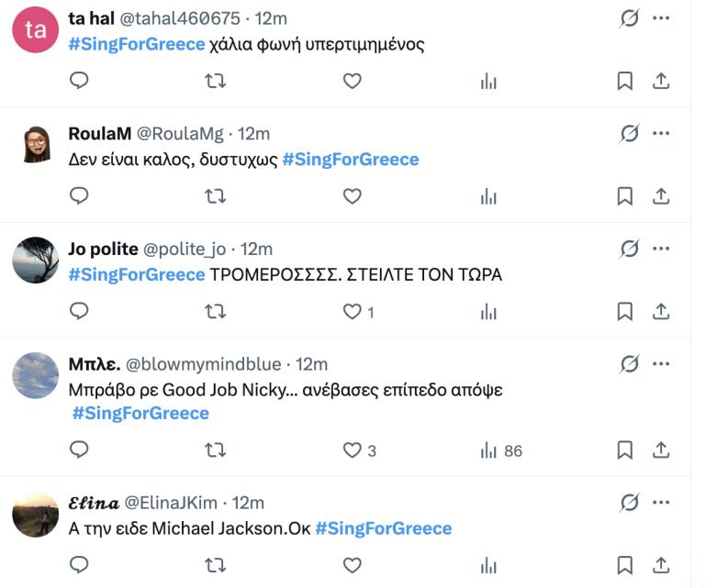Repost Jo polite's tweet

point(215,312)
